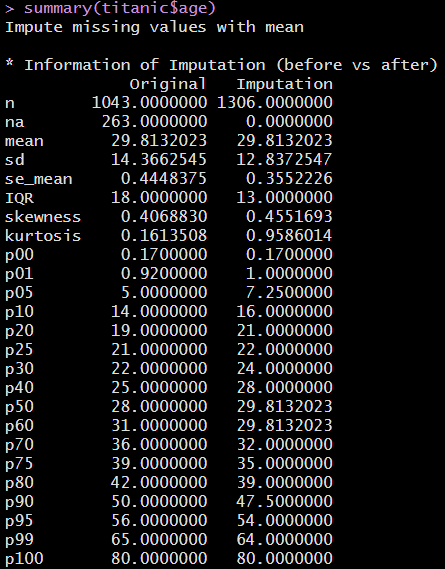
Task: Click the se_mean value 0.3552226
Action: [x=289, y=178]
